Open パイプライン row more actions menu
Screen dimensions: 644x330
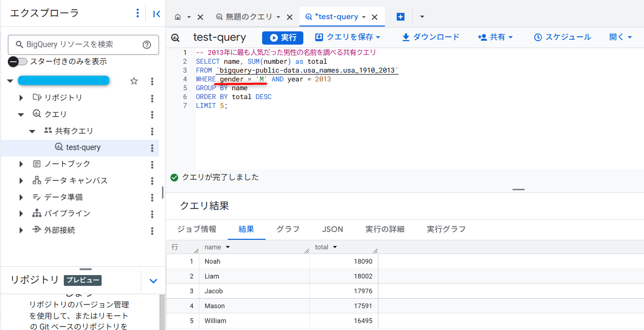point(152,214)
